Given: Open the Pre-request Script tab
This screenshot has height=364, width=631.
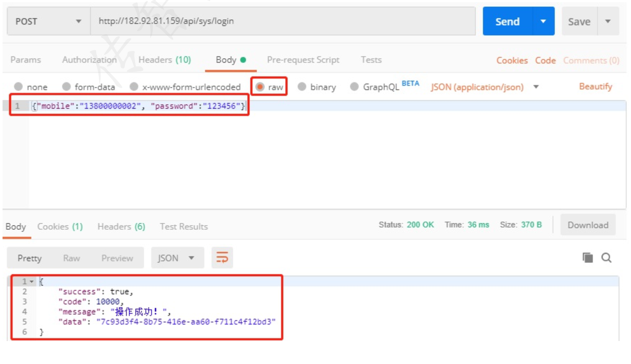Looking at the screenshot, I should click(x=303, y=60).
